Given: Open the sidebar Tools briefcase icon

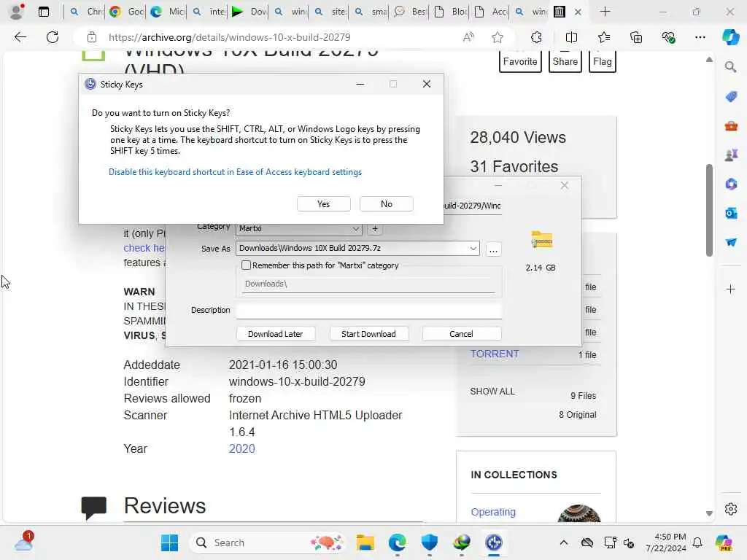Looking at the screenshot, I should click(x=731, y=126).
